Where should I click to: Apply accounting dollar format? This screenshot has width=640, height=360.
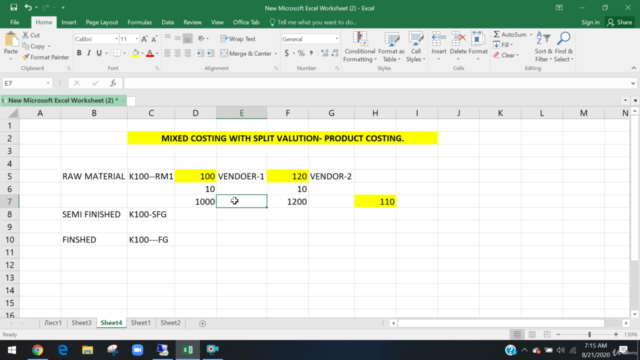pyautogui.click(x=287, y=53)
